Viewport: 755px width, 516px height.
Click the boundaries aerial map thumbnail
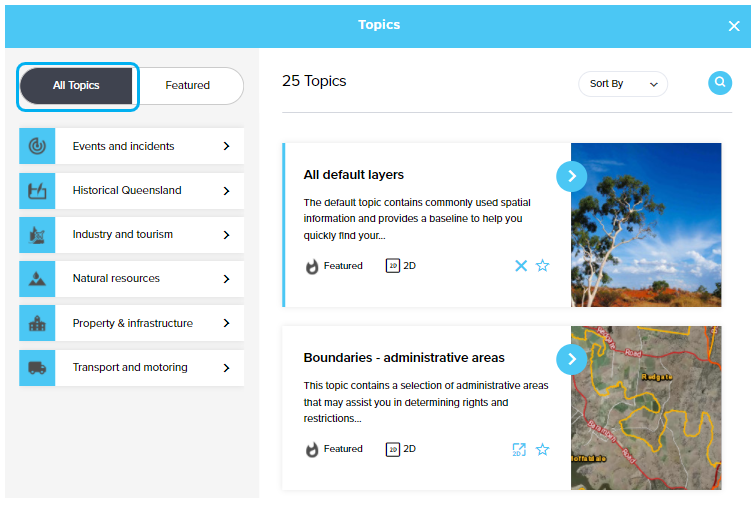[x=646, y=408]
